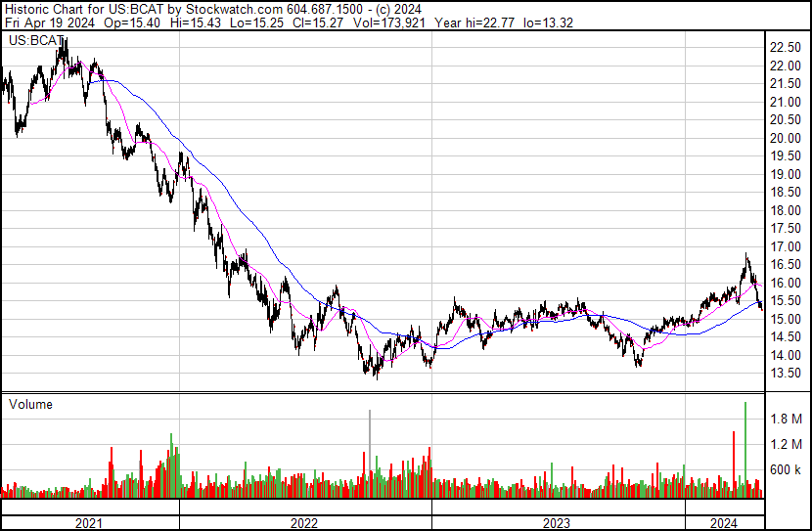The image size is (812, 531).
Task: Click the 22.50 price axis label
Action: [786, 47]
